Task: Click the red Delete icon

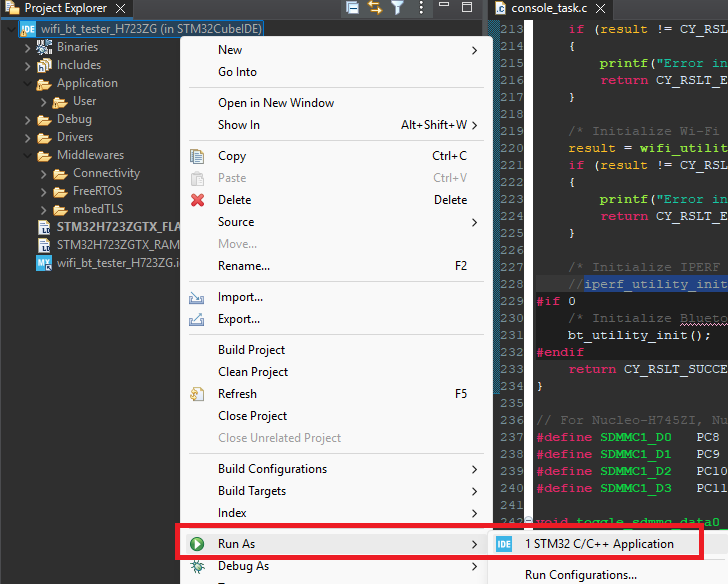Action: click(197, 200)
